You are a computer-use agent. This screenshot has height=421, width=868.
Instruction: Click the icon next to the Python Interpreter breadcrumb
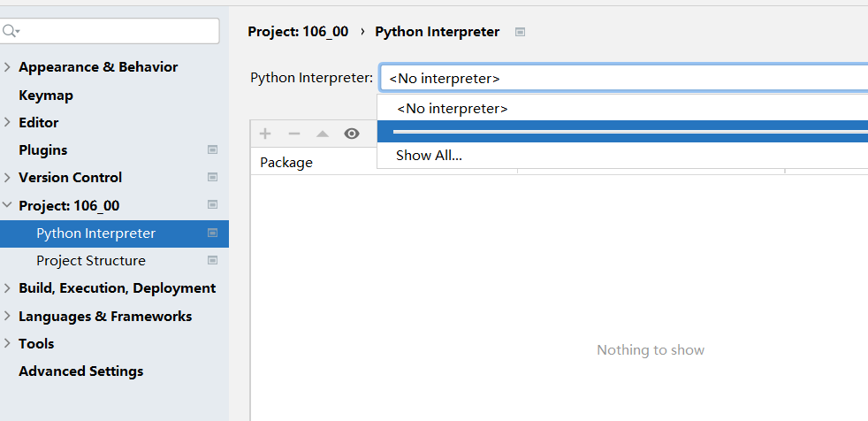[x=520, y=32]
